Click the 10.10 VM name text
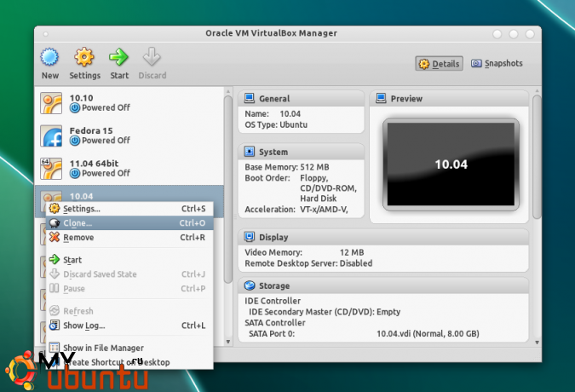Screen dimensions: 575x392 pyautogui.click(x=82, y=98)
